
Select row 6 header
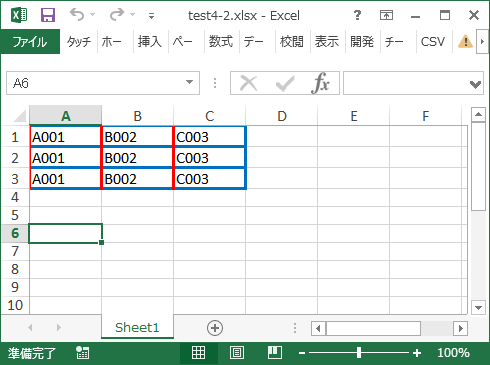[x=15, y=233]
